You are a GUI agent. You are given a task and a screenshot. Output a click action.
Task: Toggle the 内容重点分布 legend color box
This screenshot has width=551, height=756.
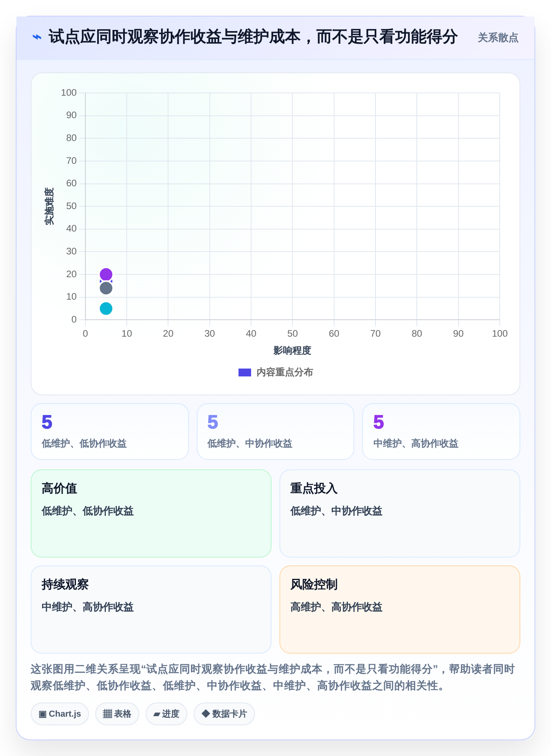point(245,372)
